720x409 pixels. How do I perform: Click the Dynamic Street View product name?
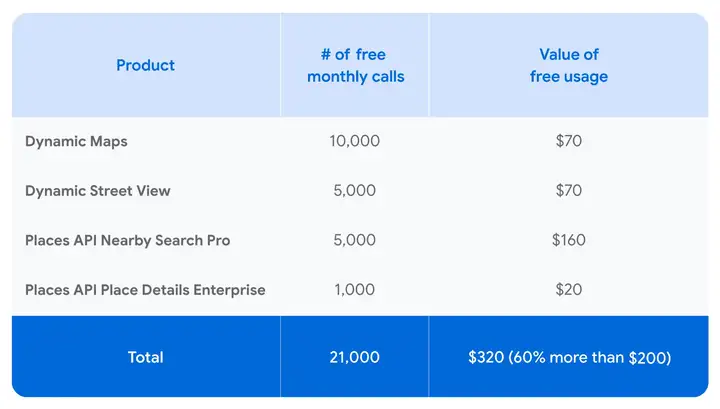pyautogui.click(x=98, y=191)
